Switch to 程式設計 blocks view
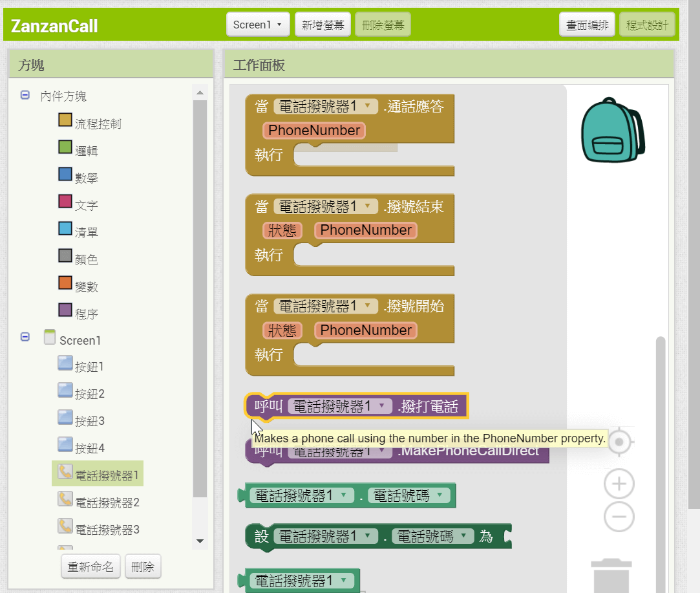This screenshot has height=593, width=700. point(647,25)
